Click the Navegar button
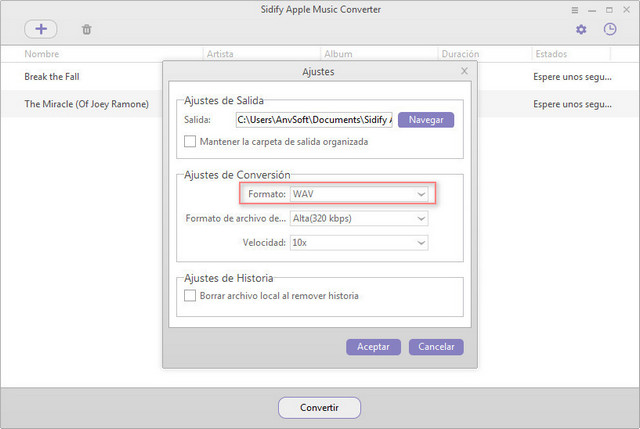Viewport: 640px width, 429px height. [x=426, y=120]
